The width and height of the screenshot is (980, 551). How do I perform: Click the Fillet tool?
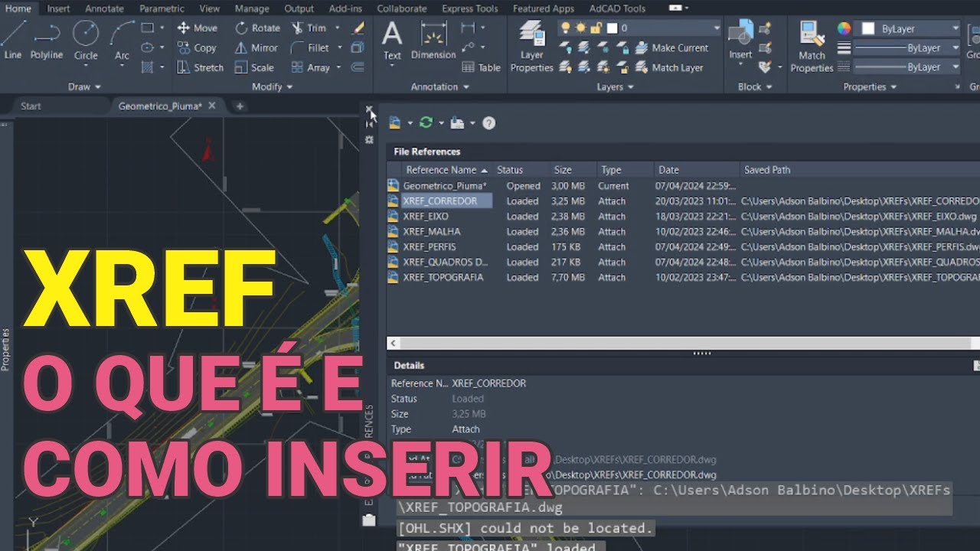(x=311, y=47)
